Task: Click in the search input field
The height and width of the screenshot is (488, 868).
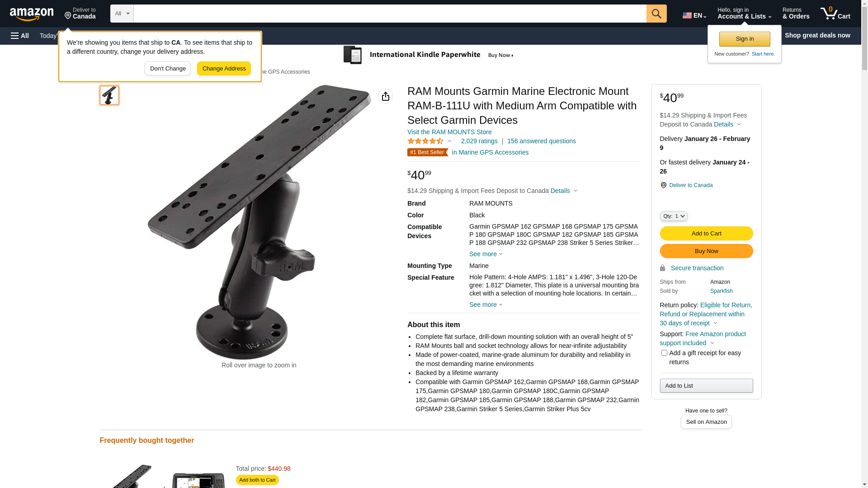Action: [x=390, y=14]
